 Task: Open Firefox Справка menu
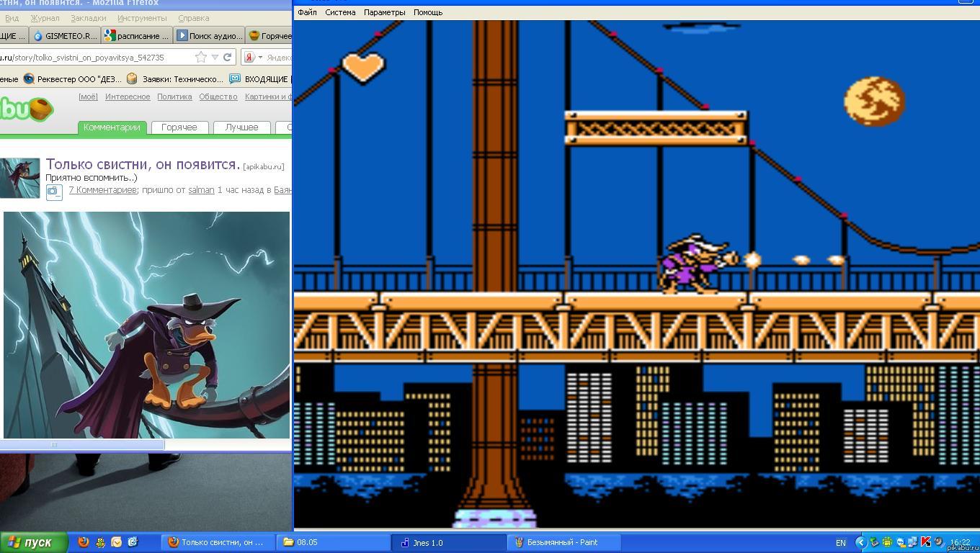[193, 18]
